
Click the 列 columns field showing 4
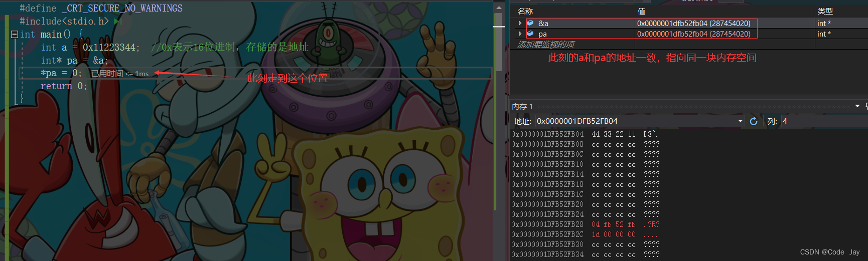coord(824,121)
